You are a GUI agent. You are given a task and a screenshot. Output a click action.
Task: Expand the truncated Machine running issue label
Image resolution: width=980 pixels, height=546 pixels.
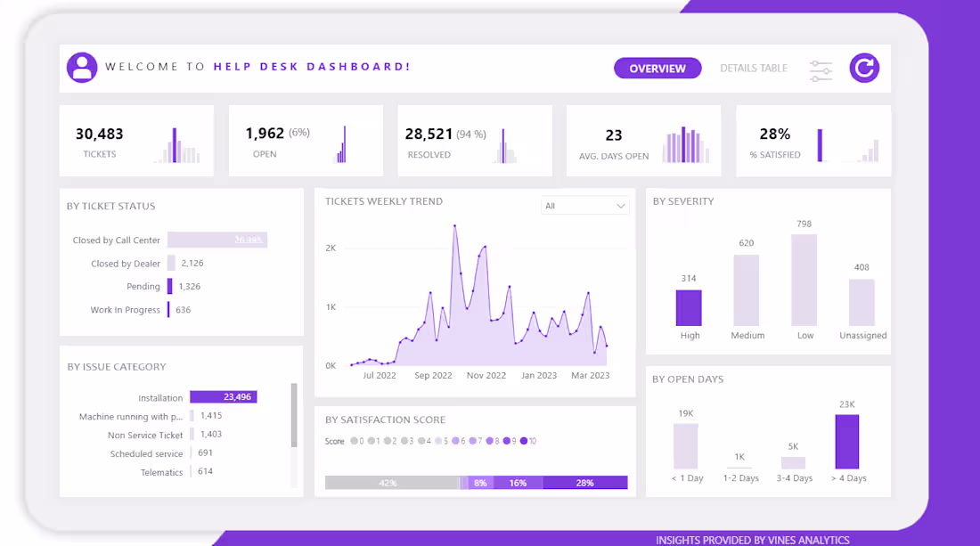(131, 416)
